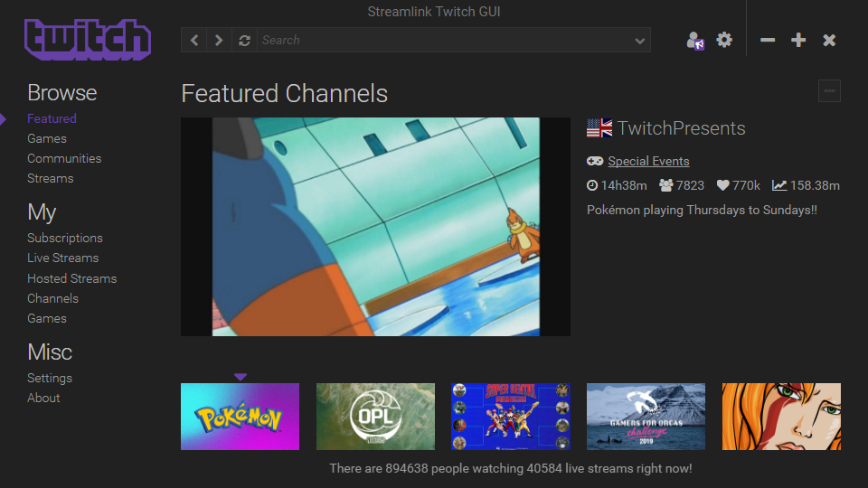This screenshot has width=868, height=488.
Task: Focus the Search input field
Action: pyautogui.click(x=445, y=41)
